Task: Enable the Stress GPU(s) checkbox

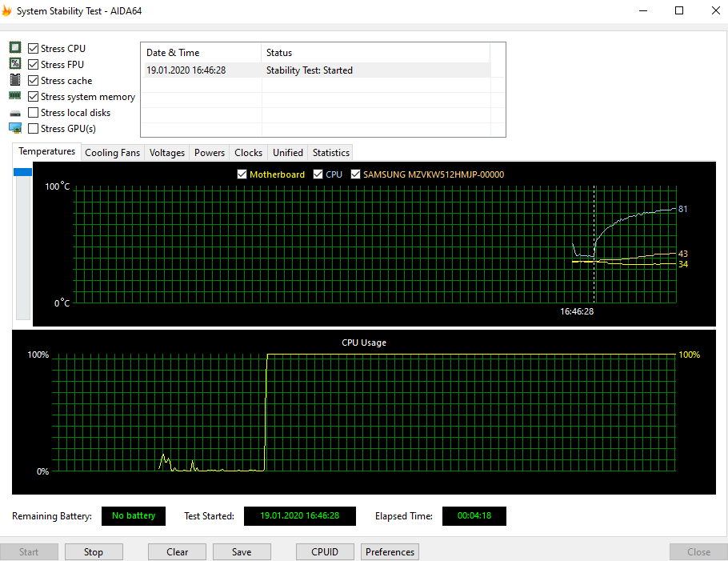Action: click(33, 129)
